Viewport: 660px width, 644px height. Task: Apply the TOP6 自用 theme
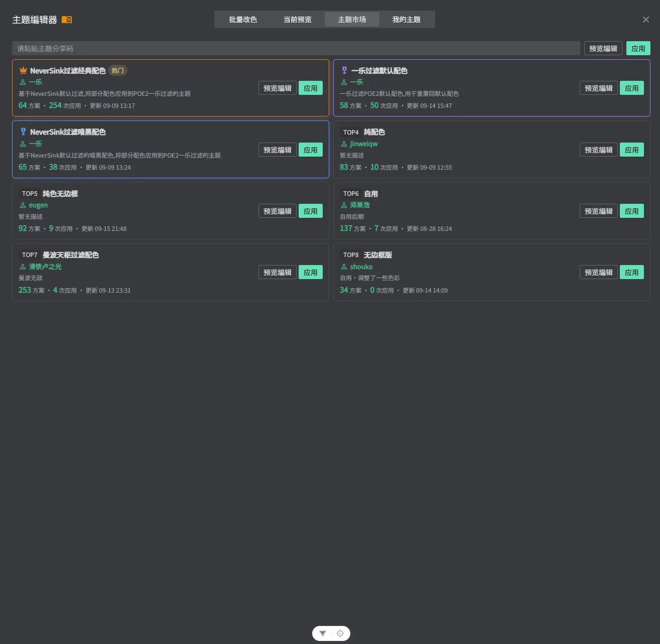pyautogui.click(x=632, y=211)
